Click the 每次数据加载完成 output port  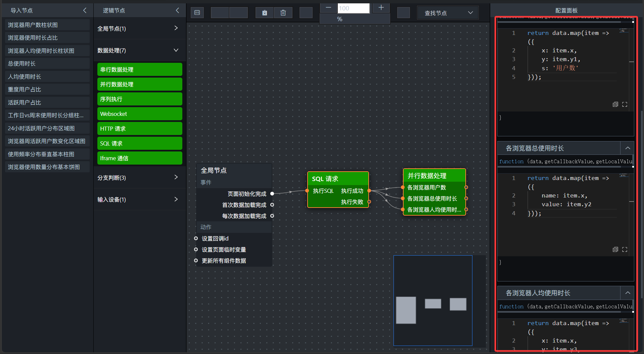pos(272,216)
